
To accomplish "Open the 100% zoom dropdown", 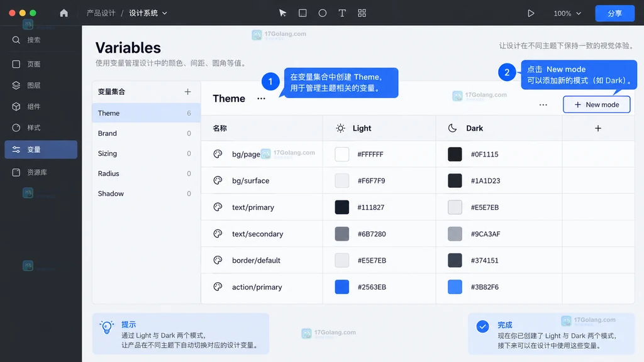I will 567,13.
